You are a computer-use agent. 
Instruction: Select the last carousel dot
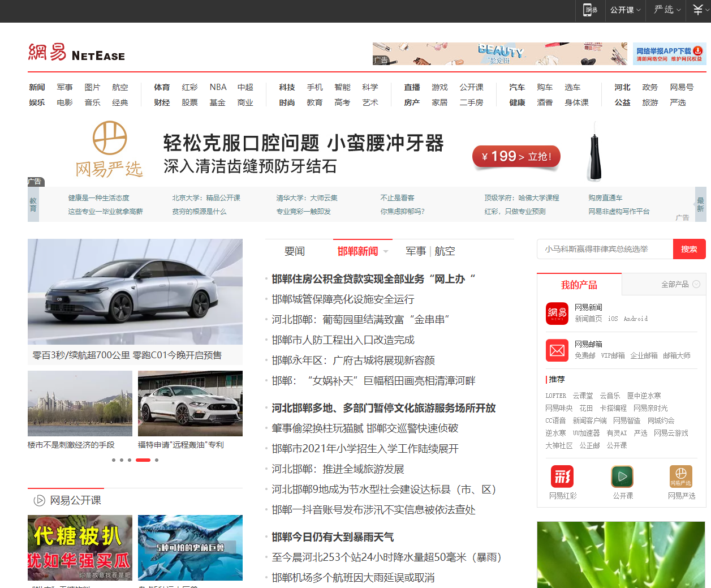point(157,460)
